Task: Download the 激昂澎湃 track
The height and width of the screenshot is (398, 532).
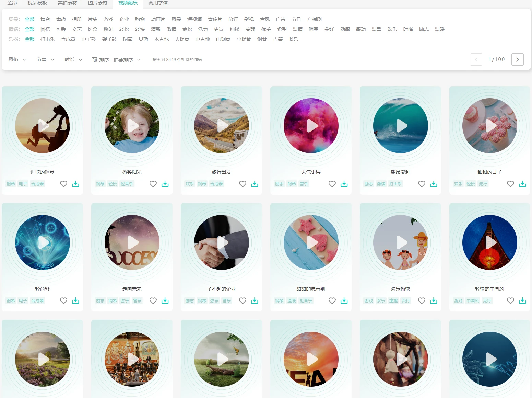Action: click(x=434, y=184)
